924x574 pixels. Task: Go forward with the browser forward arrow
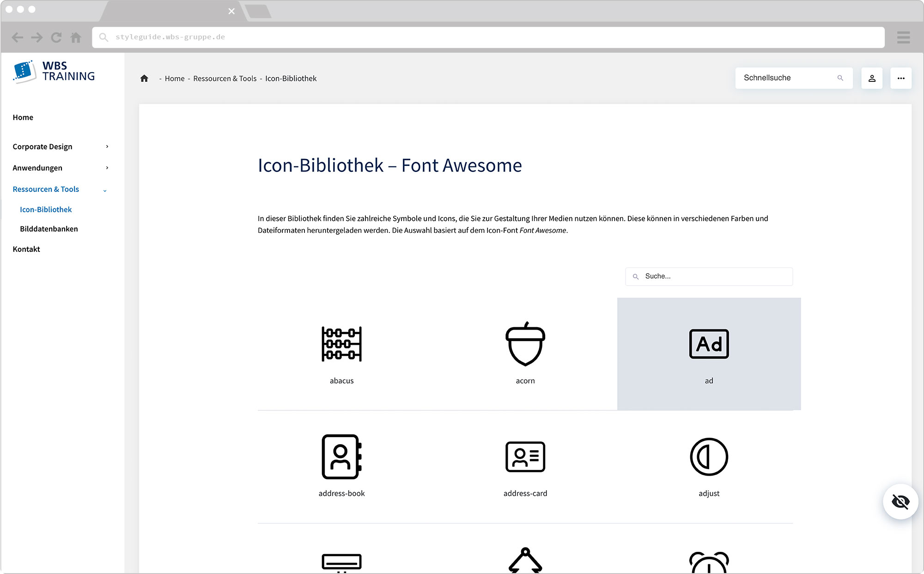pyautogui.click(x=37, y=37)
